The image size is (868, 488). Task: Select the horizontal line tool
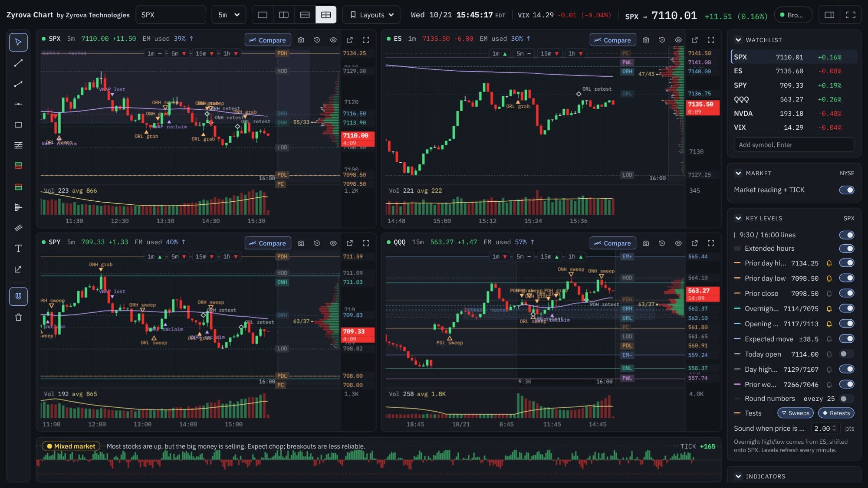[18, 104]
